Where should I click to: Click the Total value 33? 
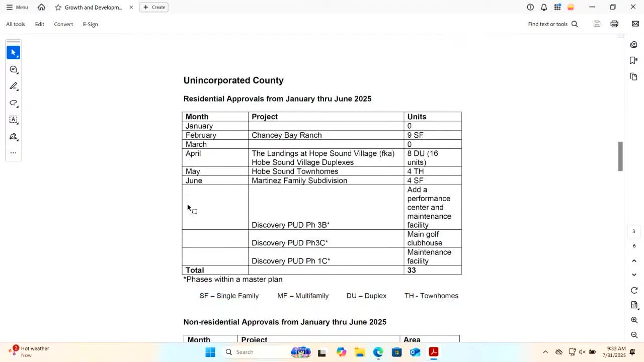(x=412, y=270)
